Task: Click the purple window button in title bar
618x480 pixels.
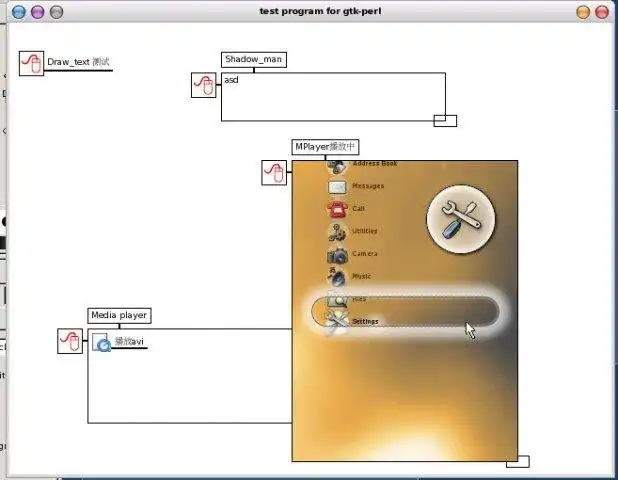Action: 37,12
